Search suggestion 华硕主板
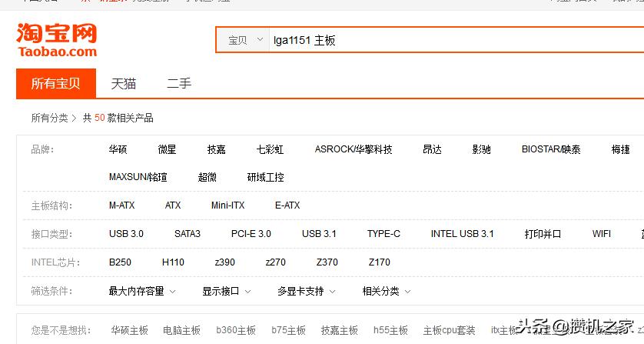Image resolution: width=644 pixels, height=344 pixels. (x=129, y=330)
